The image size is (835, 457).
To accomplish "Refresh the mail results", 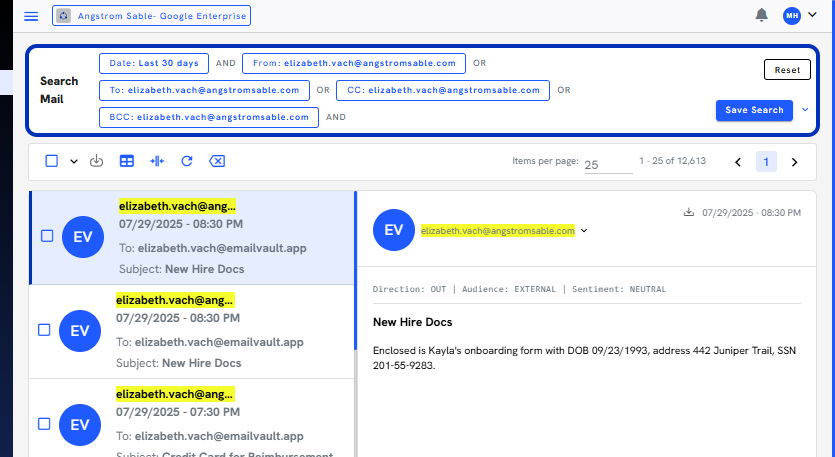I will point(186,161).
